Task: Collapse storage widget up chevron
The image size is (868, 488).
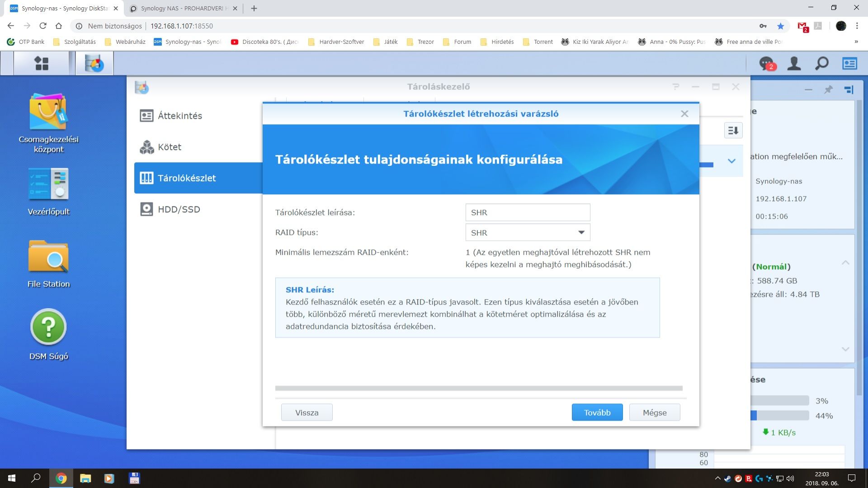Action: click(x=845, y=263)
